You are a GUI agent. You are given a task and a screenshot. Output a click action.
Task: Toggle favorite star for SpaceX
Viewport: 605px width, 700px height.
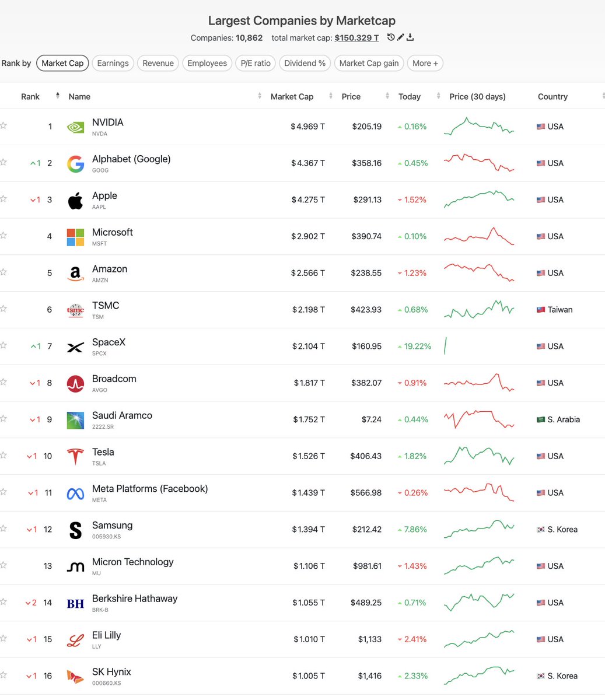pyautogui.click(x=4, y=345)
